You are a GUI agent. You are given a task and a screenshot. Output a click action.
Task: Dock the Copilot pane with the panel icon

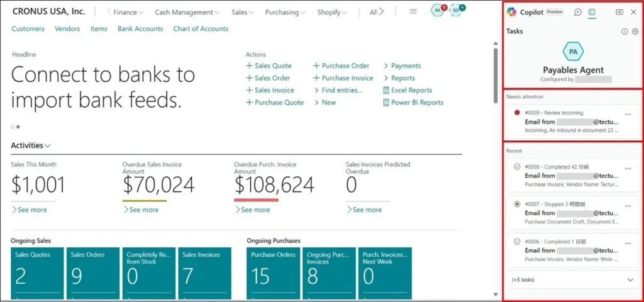pyautogui.click(x=619, y=12)
